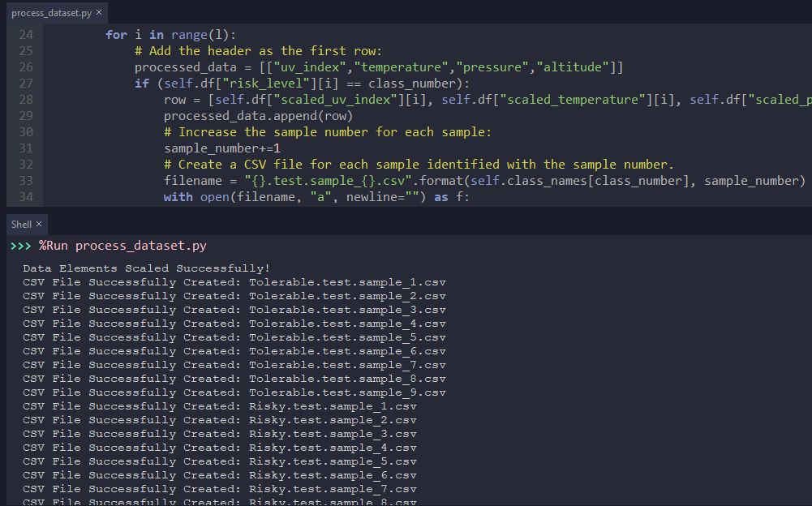
Task: Switch to the process_dataset.py tab
Action: point(51,12)
